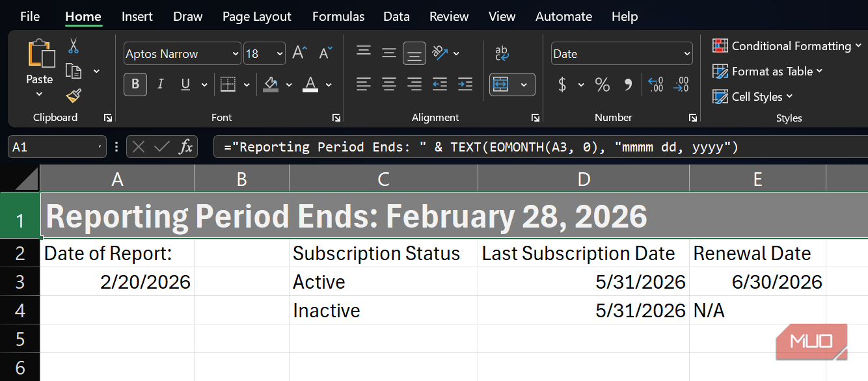Image resolution: width=868 pixels, height=381 pixels.
Task: Click the Increase Decimal icon
Action: pos(656,85)
